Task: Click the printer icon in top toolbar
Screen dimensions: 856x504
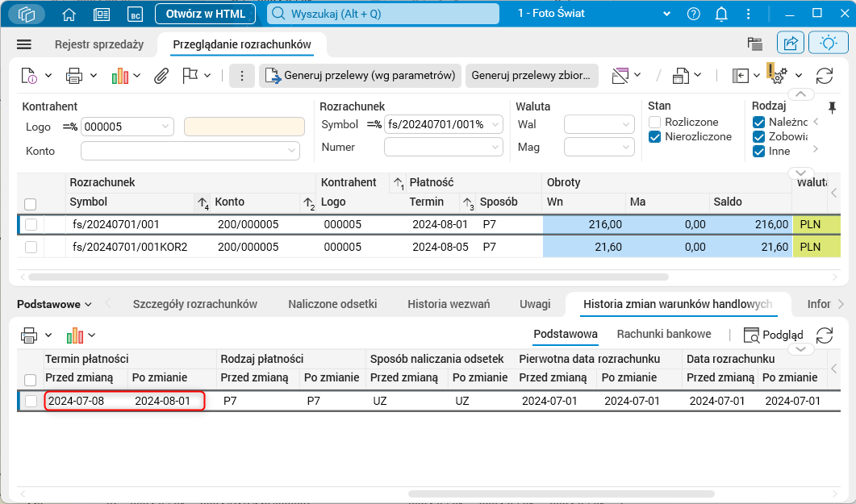Action: 74,76
